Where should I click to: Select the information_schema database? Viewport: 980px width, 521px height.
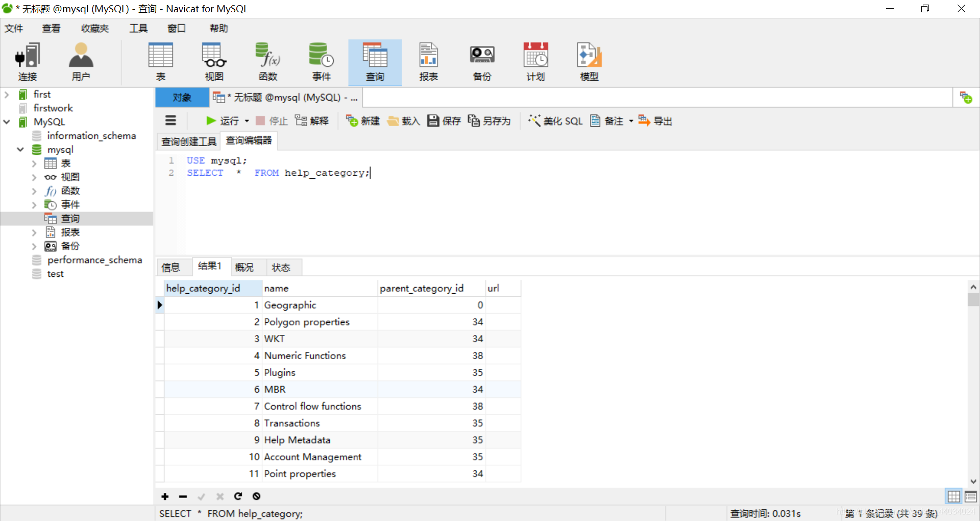click(91, 136)
